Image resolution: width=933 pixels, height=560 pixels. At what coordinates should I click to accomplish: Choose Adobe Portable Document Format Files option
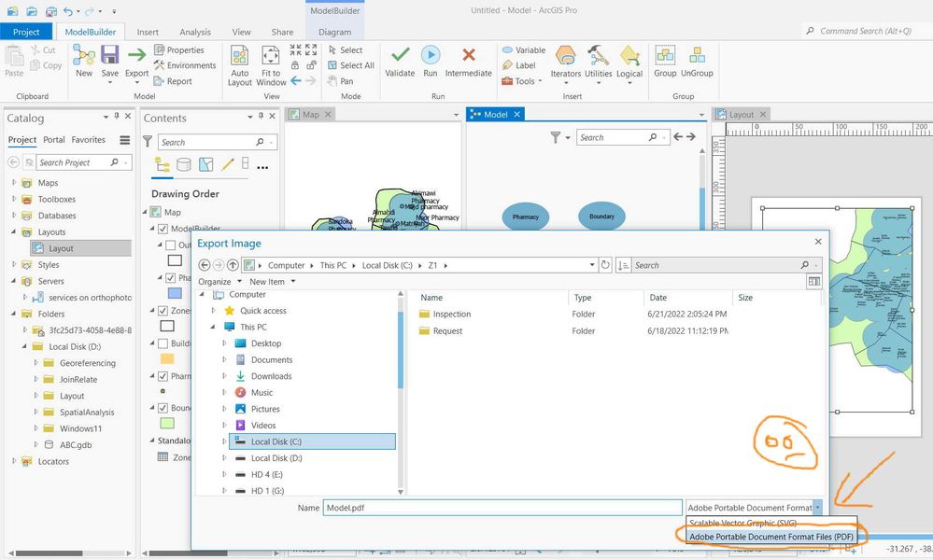pos(770,537)
